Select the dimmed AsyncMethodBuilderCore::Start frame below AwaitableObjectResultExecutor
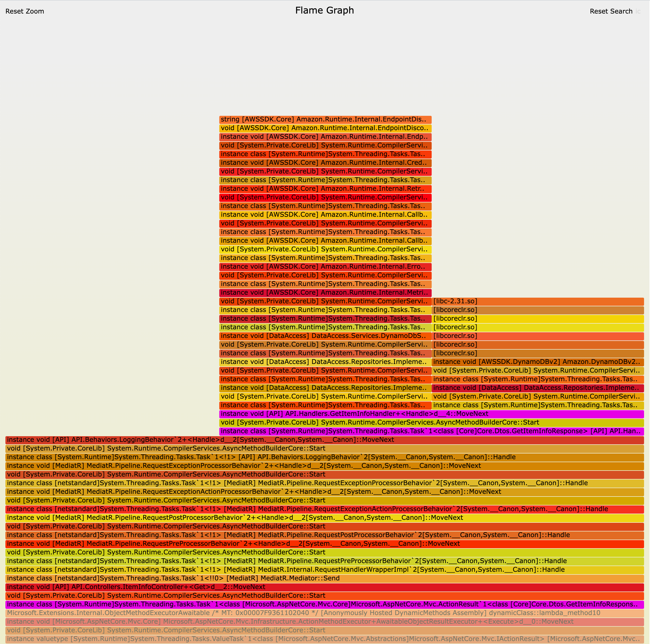 [x=325, y=631]
